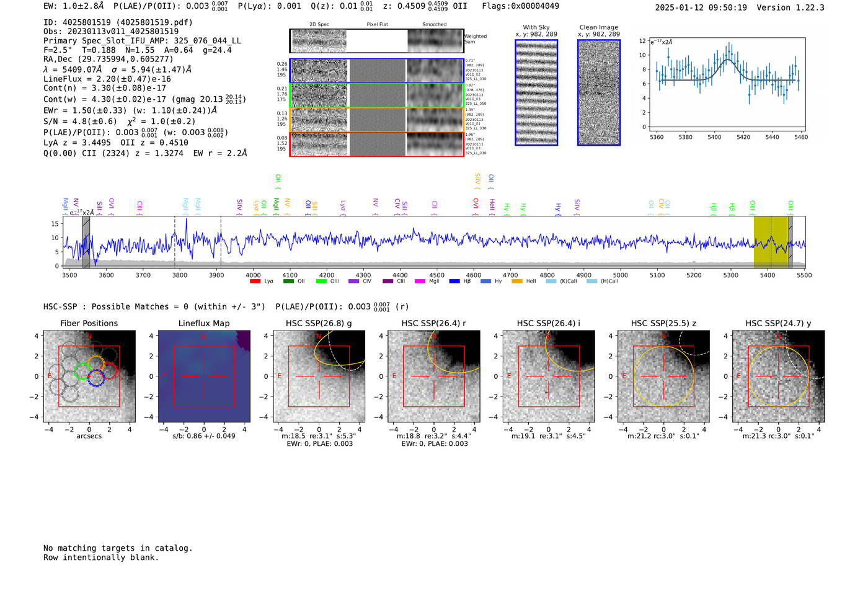Image resolution: width=868 pixels, height=591 pixels.
Task: Select the Row intentionally blank text
Action: (101, 558)
